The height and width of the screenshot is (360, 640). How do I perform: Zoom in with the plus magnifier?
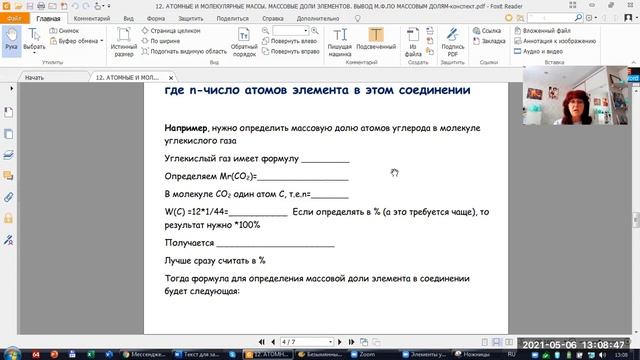315,31
